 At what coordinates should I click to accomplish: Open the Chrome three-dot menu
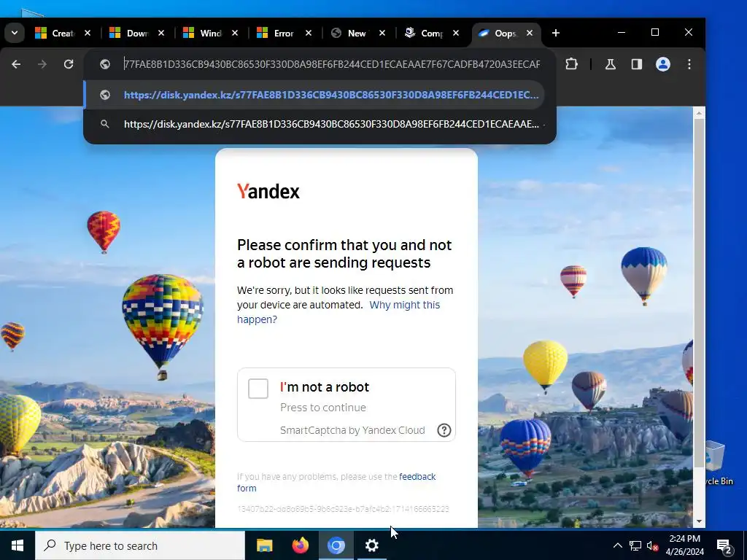(689, 64)
